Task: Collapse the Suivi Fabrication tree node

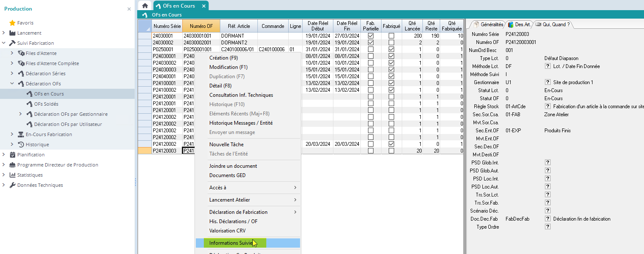Action: (x=4, y=43)
